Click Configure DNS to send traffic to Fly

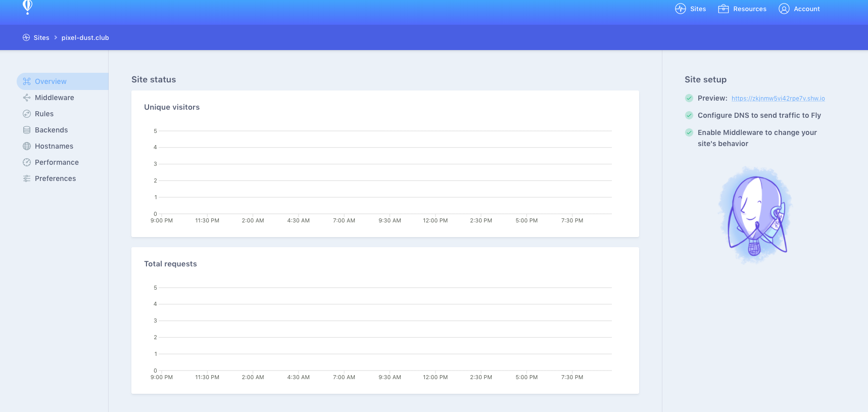[759, 115]
